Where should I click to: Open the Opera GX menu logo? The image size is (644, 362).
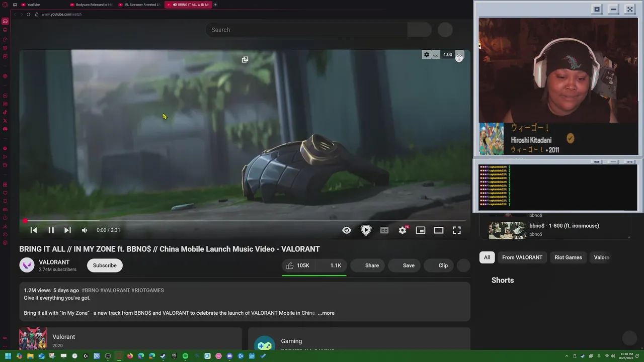5,5
